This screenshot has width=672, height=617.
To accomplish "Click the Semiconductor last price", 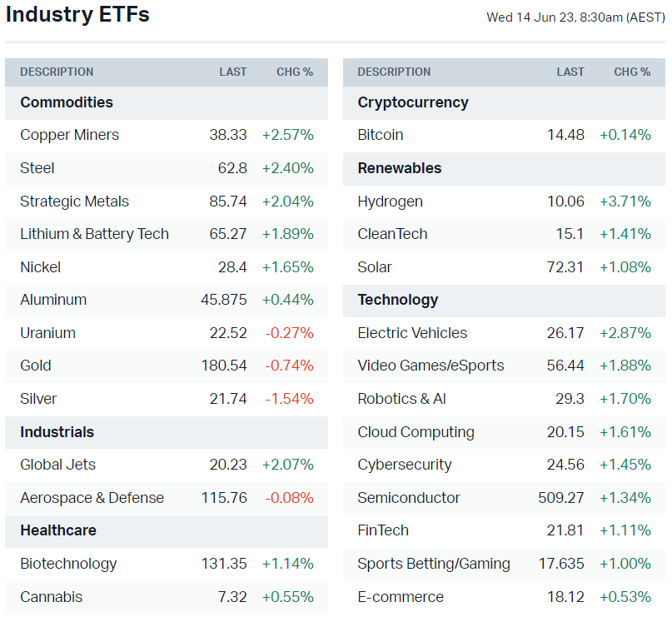I will coord(561,498).
